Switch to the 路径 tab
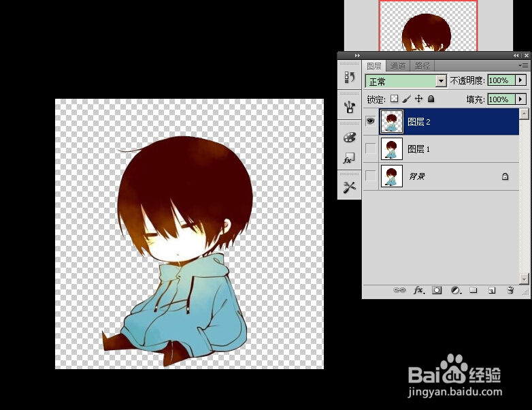The image size is (532, 410). pos(422,66)
